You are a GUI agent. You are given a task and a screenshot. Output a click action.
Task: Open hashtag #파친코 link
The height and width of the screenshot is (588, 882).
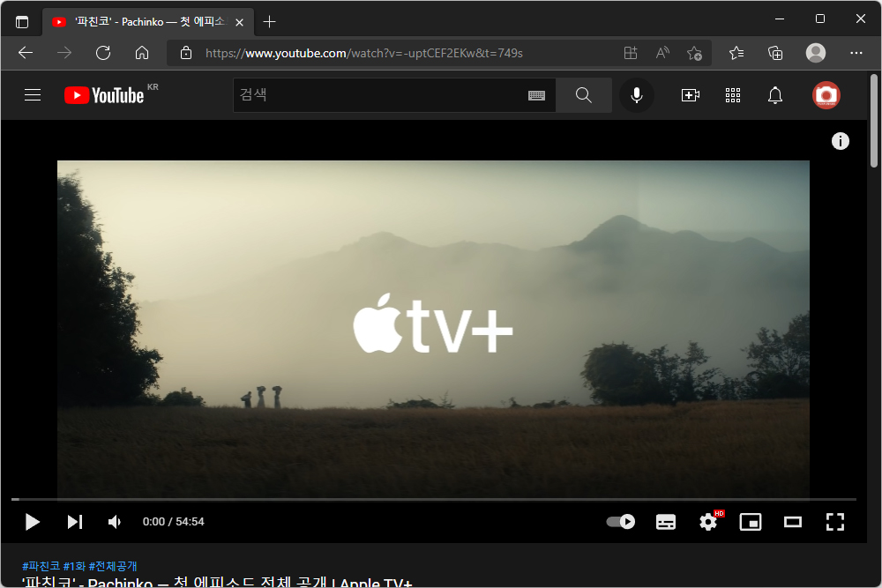[41, 566]
